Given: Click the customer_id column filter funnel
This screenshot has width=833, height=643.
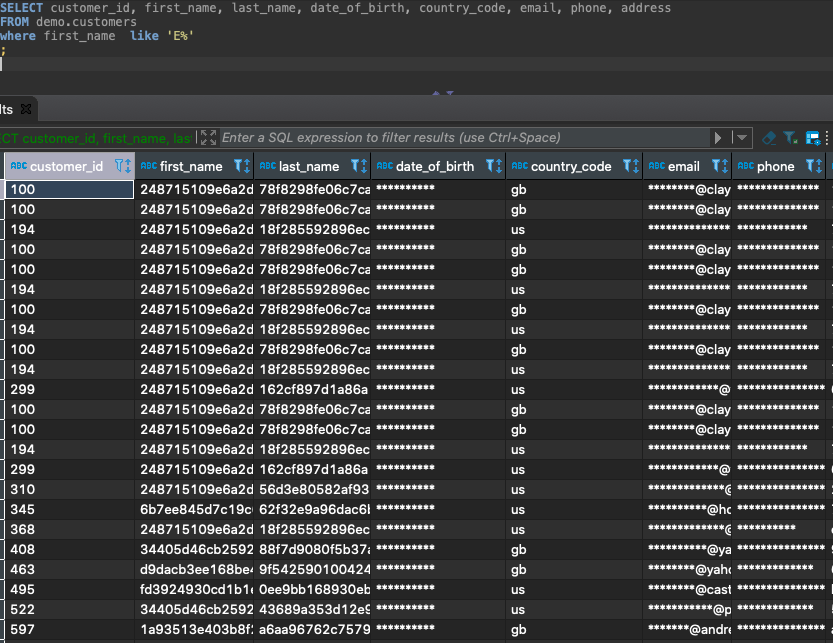Looking at the screenshot, I should point(120,166).
